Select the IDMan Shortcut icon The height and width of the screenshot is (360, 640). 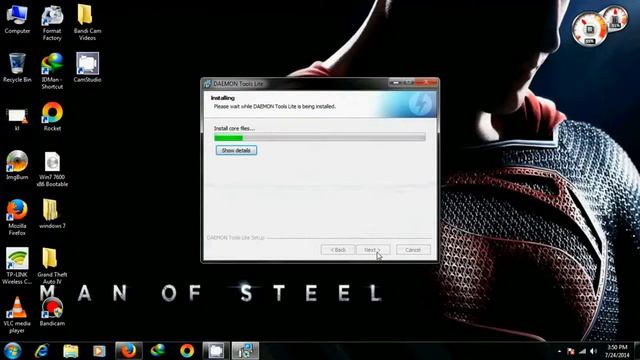click(52, 71)
